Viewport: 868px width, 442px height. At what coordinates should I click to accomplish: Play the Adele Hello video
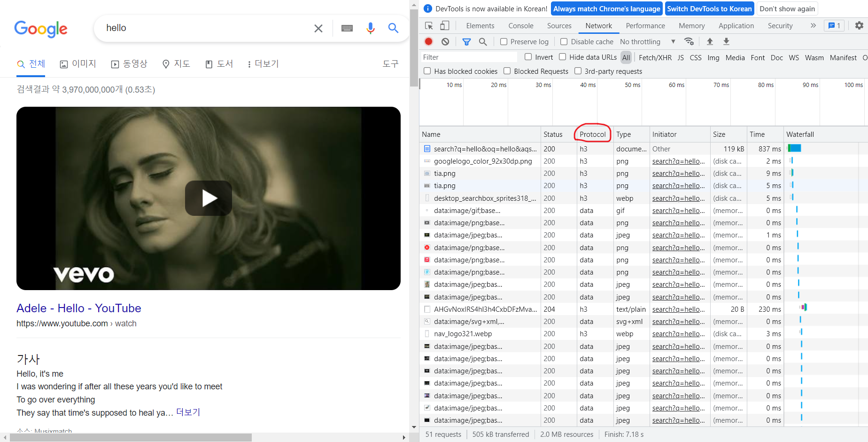209,198
